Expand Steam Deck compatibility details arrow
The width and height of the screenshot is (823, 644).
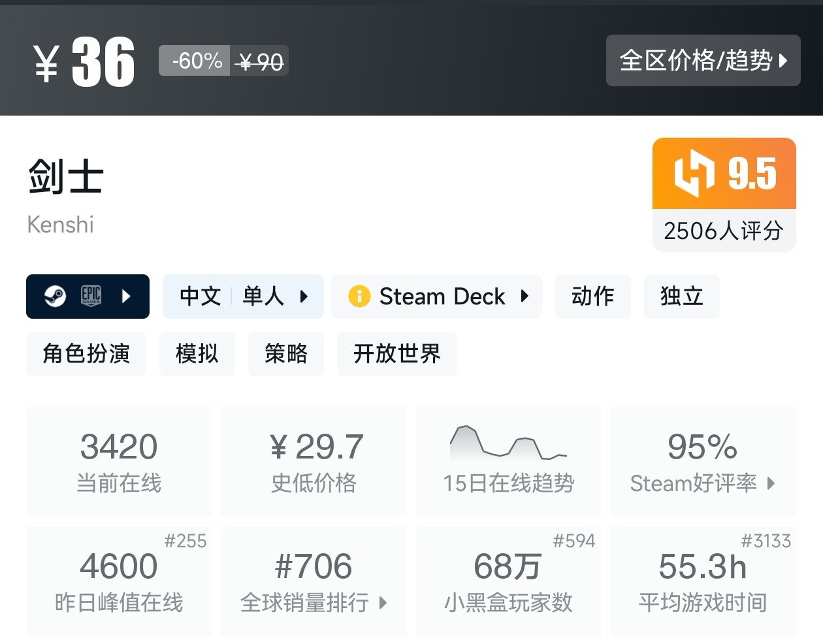[x=524, y=297]
